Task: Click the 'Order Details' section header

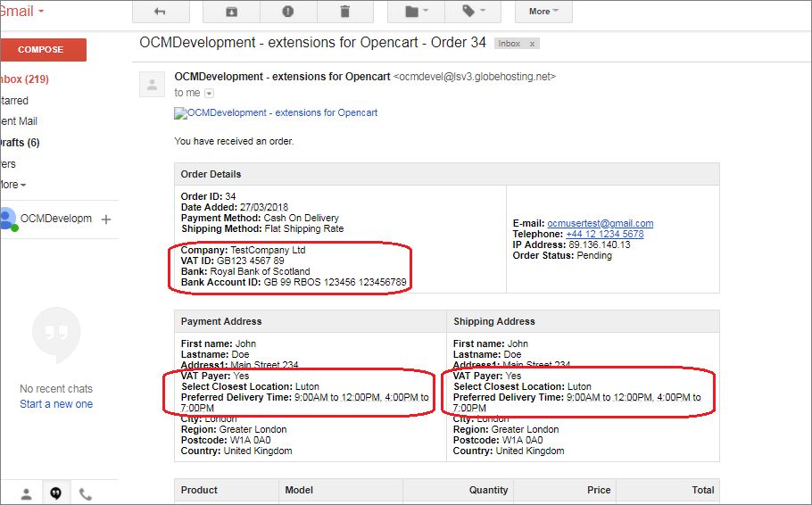Action: click(211, 175)
